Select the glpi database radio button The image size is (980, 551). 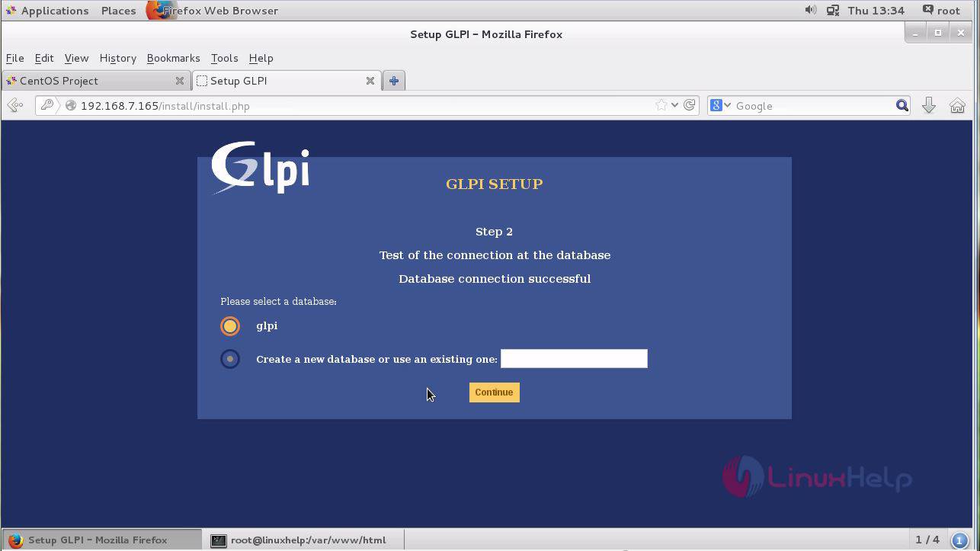coord(229,326)
